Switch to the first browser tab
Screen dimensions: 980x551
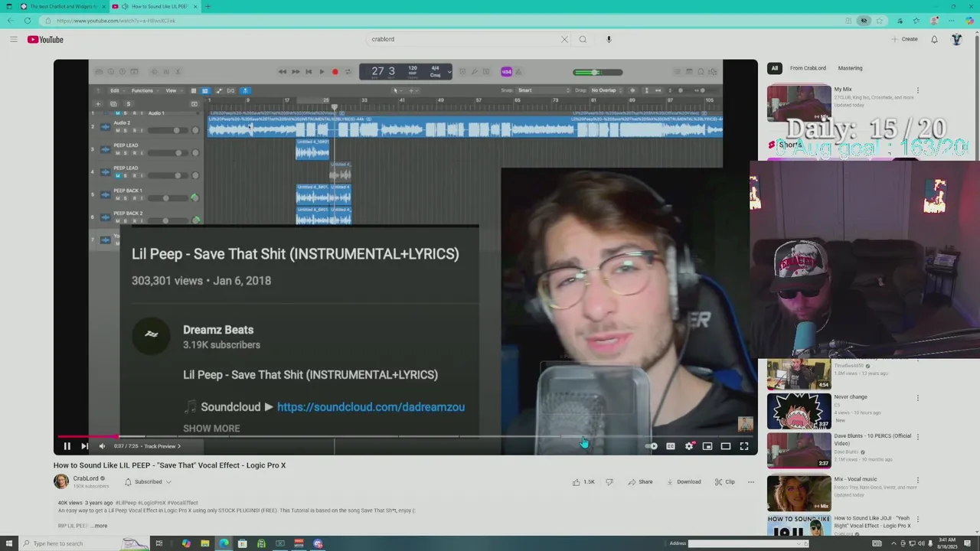[63, 6]
